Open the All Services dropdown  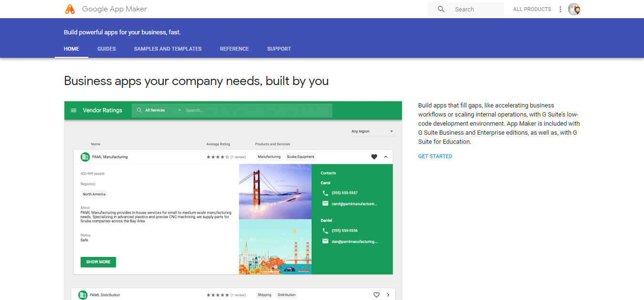[x=163, y=110]
